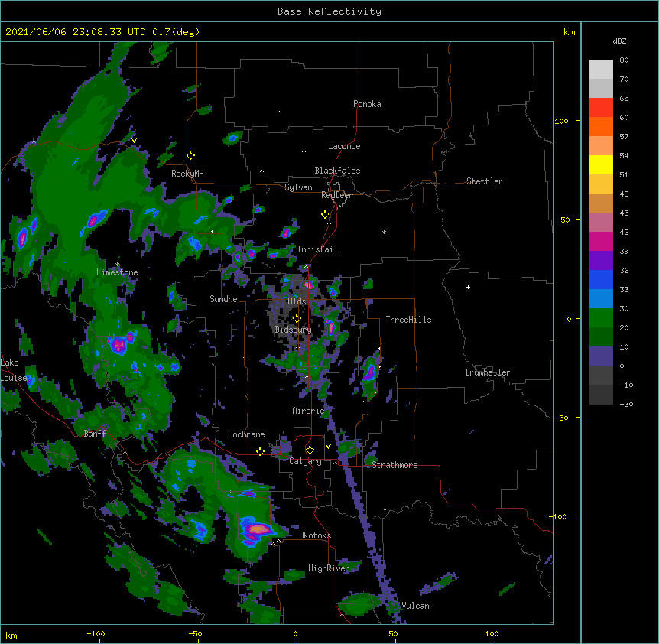Screen dimensions: 659x644
Task: Click the km unit label beside the timestamp row
Action: point(569,32)
